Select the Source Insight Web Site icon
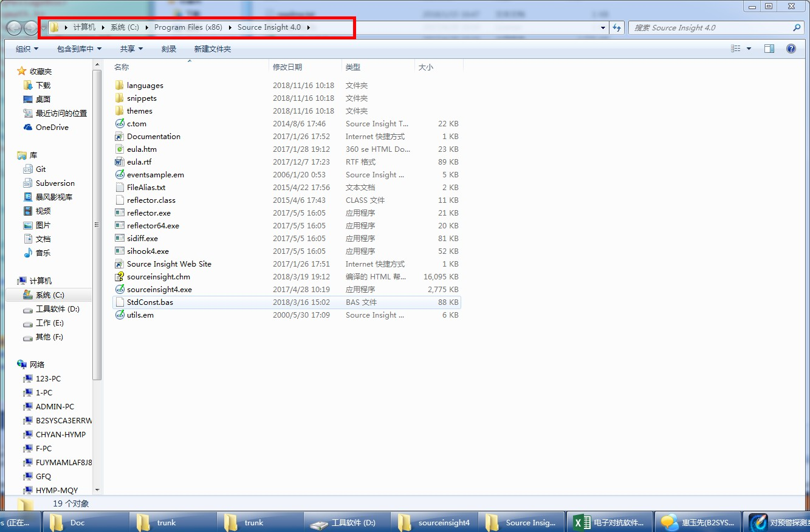This screenshot has width=810, height=532. click(x=120, y=264)
